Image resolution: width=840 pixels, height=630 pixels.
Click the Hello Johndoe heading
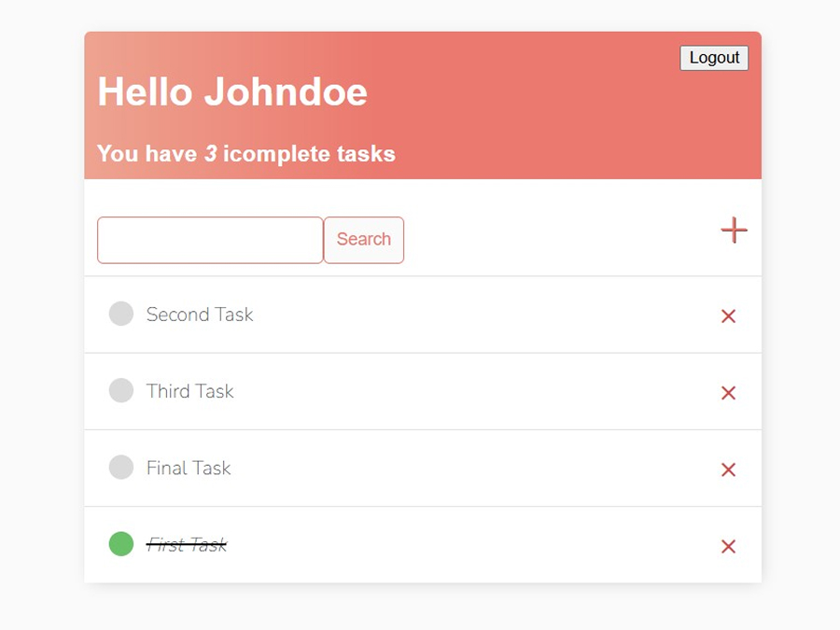click(232, 91)
